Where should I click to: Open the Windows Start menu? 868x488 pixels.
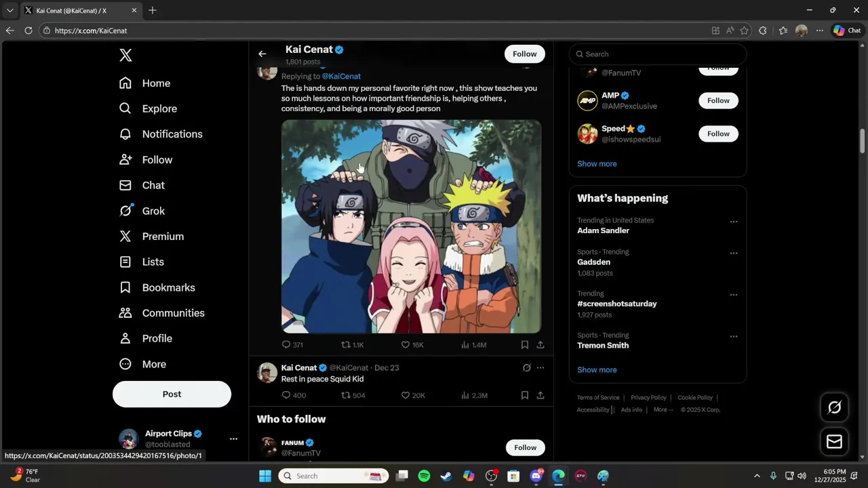point(265,476)
